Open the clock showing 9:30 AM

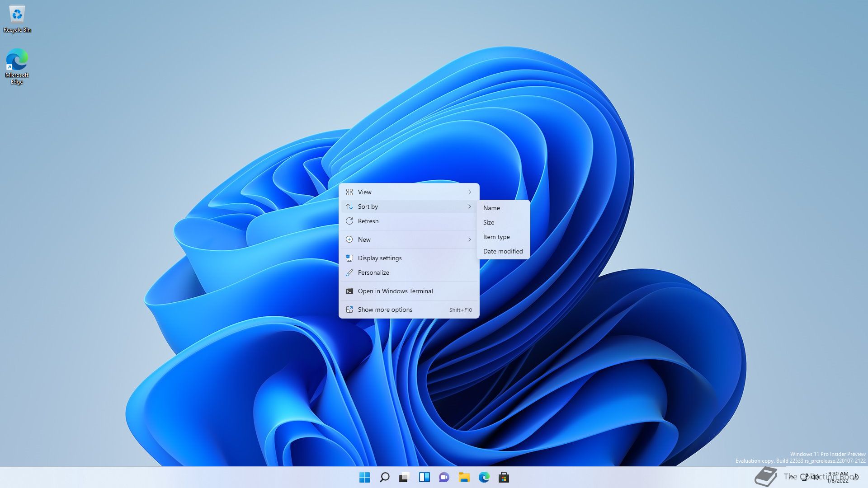pyautogui.click(x=838, y=477)
